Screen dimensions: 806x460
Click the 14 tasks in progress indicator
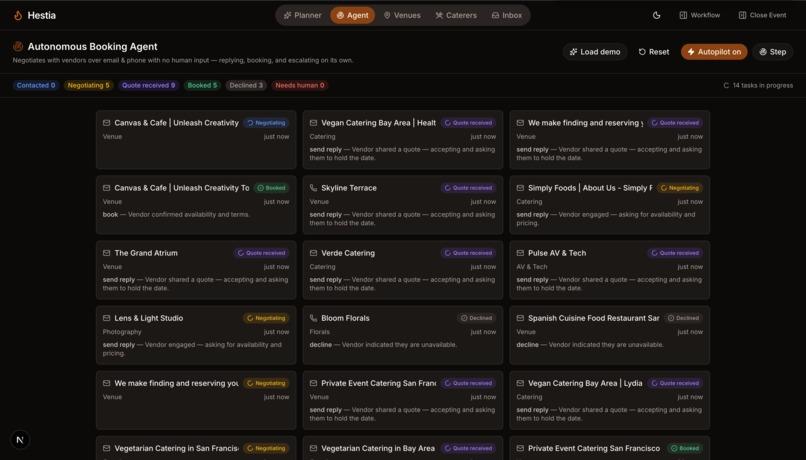tap(758, 85)
